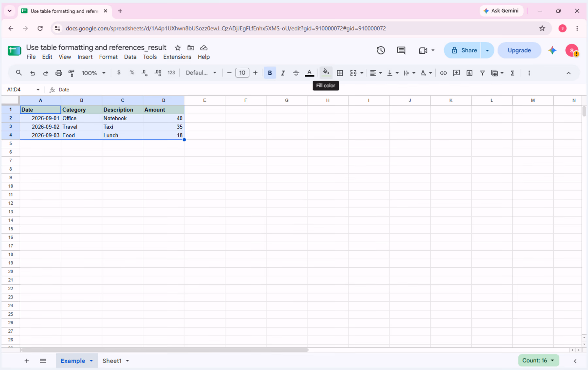Open horizontal align dropdown
This screenshot has height=370, width=588.
376,73
